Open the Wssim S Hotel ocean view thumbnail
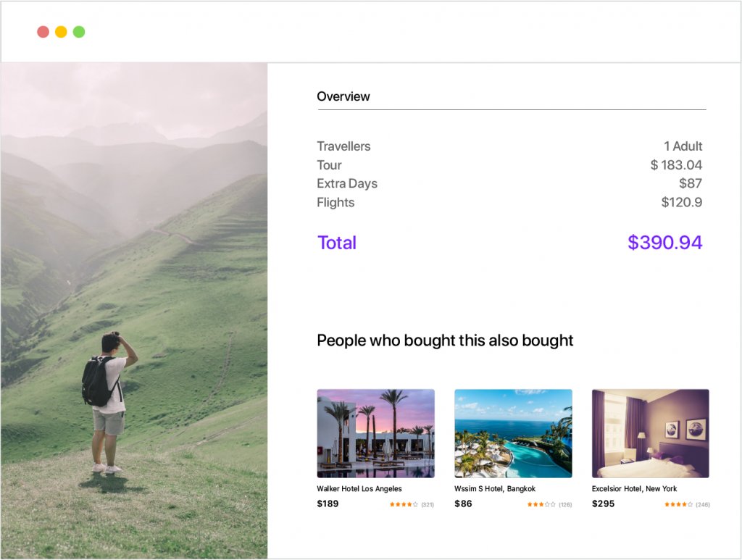 tap(513, 432)
